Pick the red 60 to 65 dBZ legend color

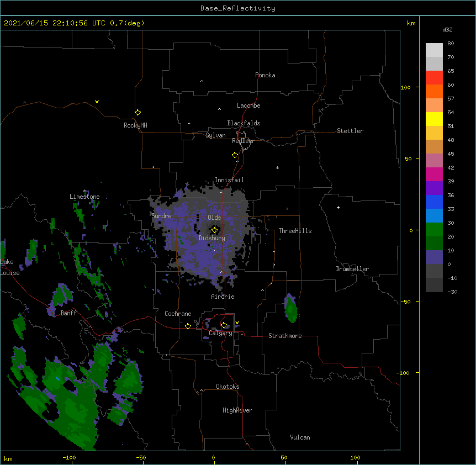[434, 77]
